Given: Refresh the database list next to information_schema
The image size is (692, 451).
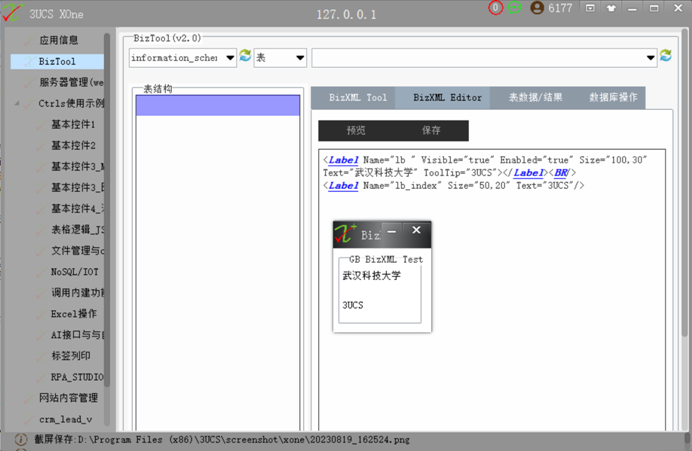Looking at the screenshot, I should click(x=245, y=56).
